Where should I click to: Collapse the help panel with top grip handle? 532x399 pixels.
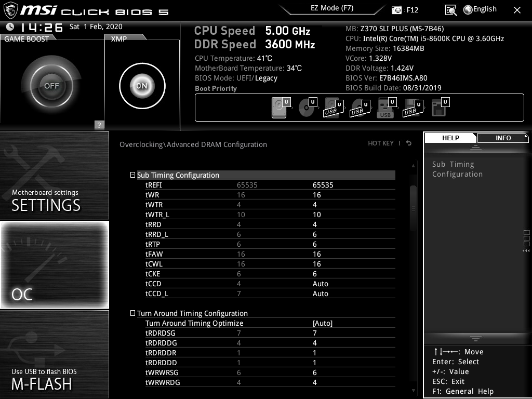point(476,147)
